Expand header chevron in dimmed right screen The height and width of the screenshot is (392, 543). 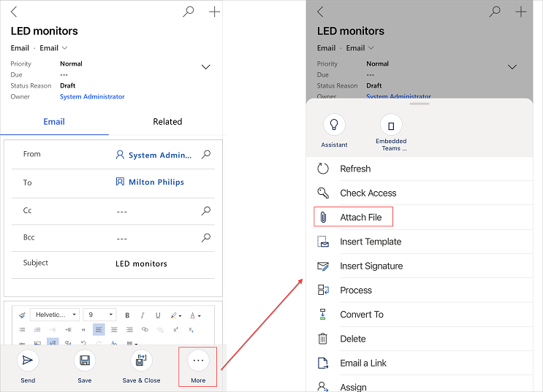[512, 66]
